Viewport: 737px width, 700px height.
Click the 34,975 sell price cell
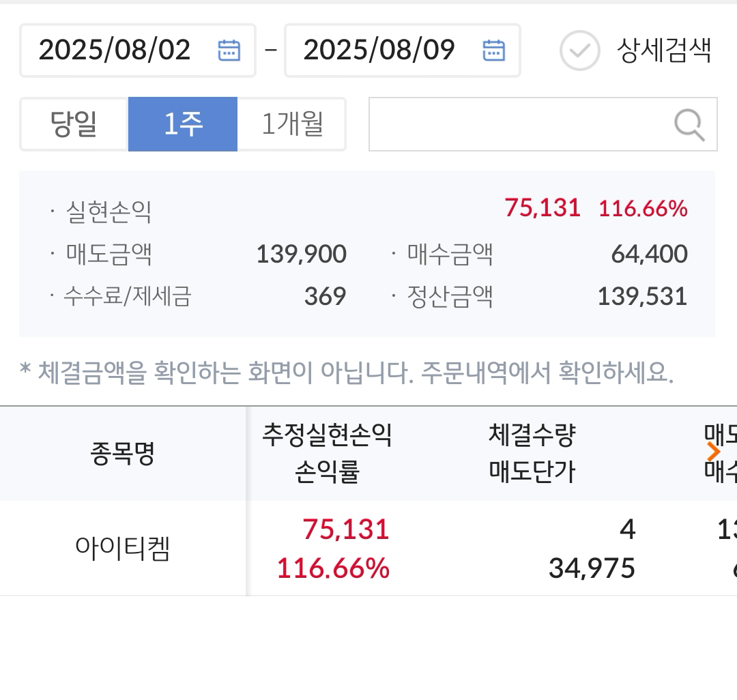point(592,568)
